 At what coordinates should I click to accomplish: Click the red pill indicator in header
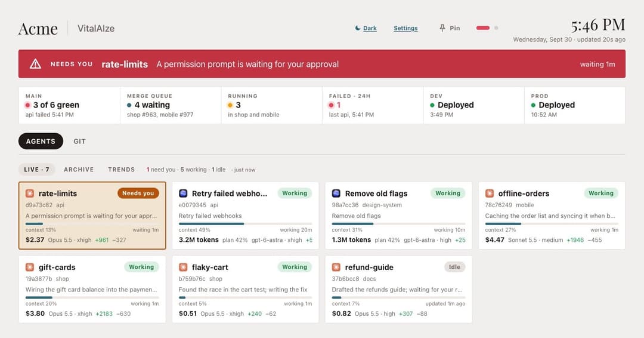483,28
